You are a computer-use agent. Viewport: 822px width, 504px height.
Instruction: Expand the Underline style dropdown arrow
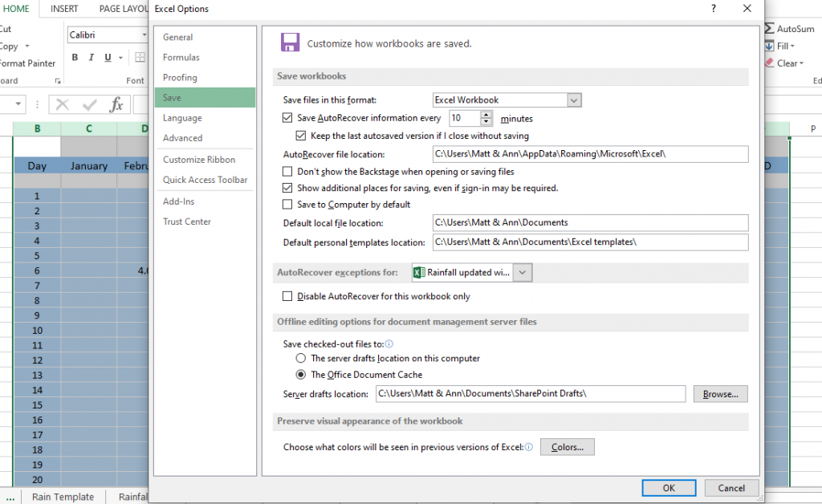120,58
